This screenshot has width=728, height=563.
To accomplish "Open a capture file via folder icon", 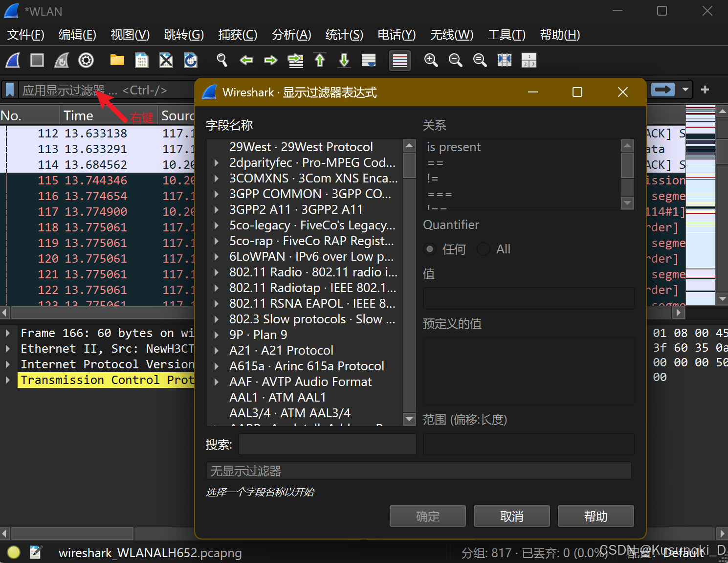I will coord(117,60).
